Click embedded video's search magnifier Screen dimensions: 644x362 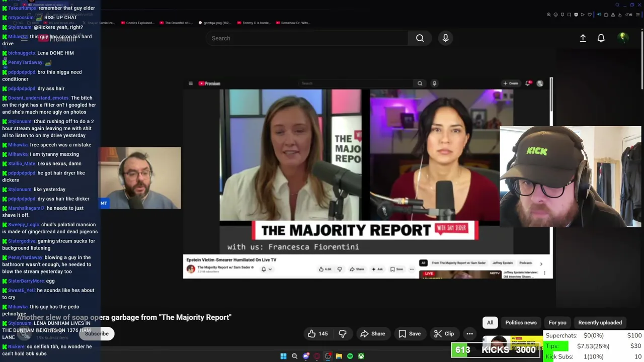(420, 83)
